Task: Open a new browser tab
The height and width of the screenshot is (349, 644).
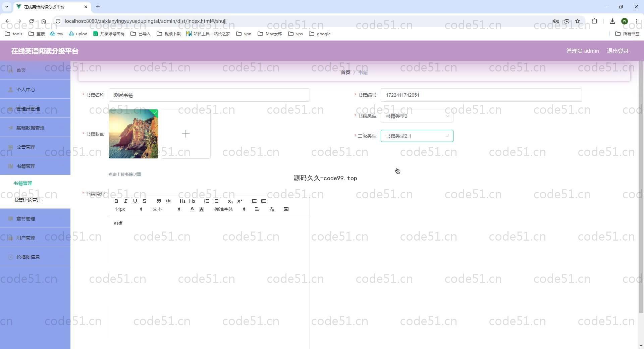Action: [x=98, y=7]
